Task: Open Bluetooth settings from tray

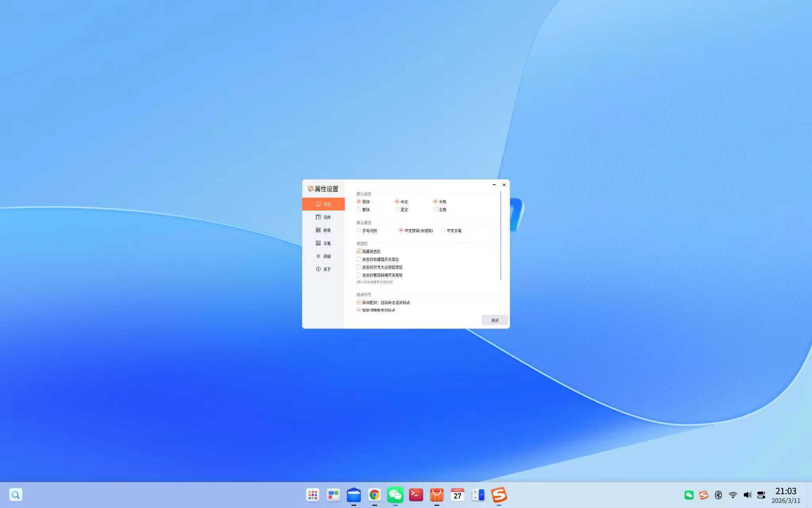Action: pos(718,495)
